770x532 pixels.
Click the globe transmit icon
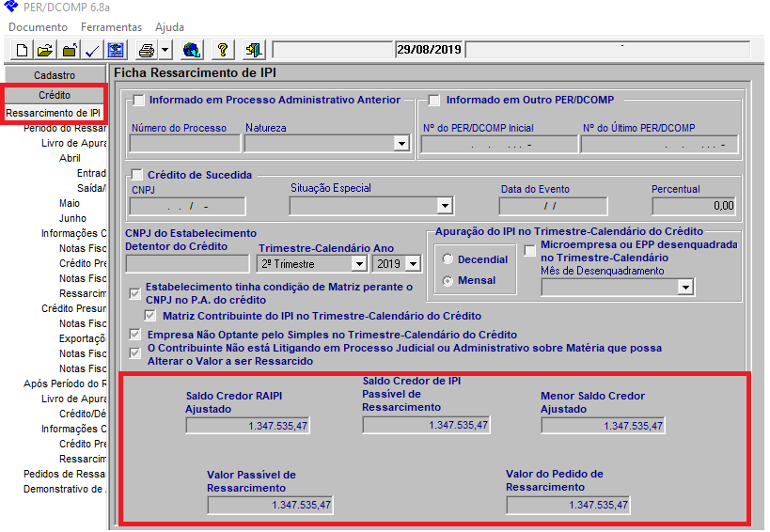pos(192,50)
